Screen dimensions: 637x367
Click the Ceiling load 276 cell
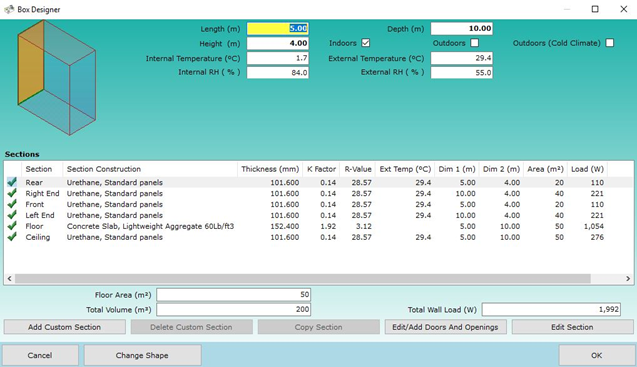tap(597, 237)
